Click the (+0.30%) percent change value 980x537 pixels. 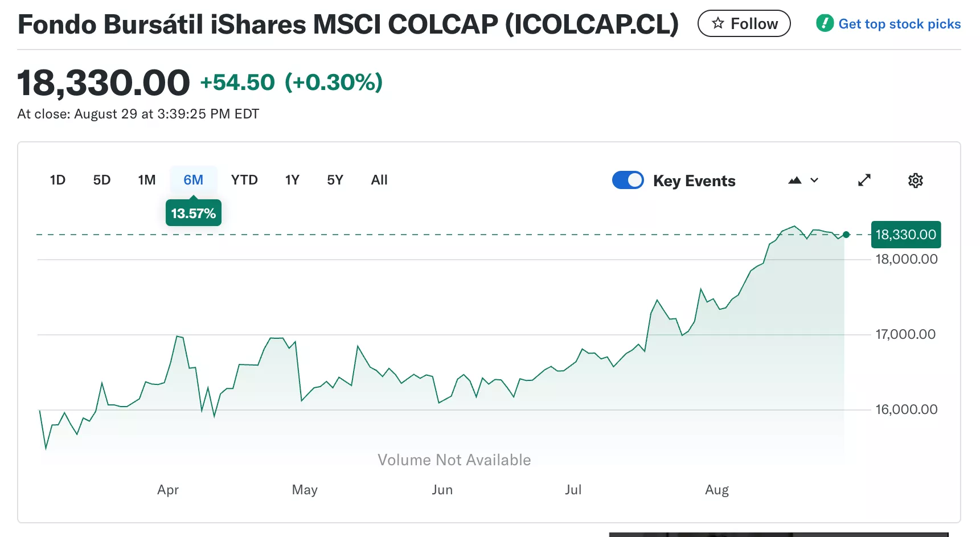point(334,83)
